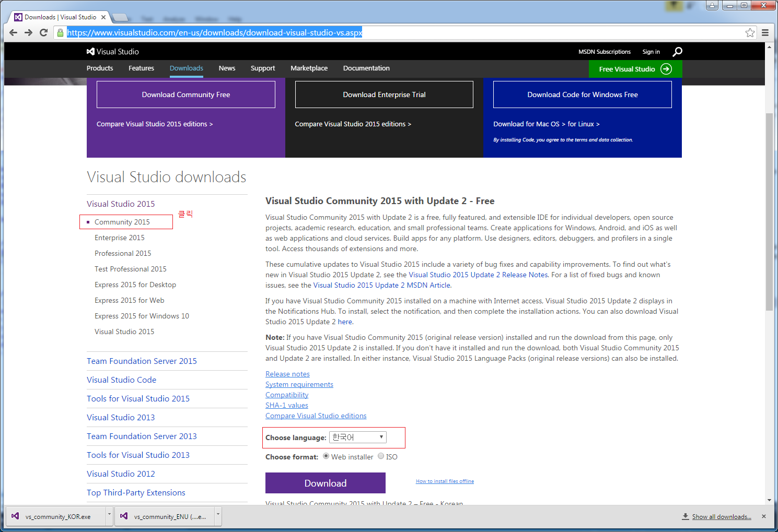Viewport: 778px width, 532px height.
Task: Open the Marketplace menu item
Action: coord(309,68)
